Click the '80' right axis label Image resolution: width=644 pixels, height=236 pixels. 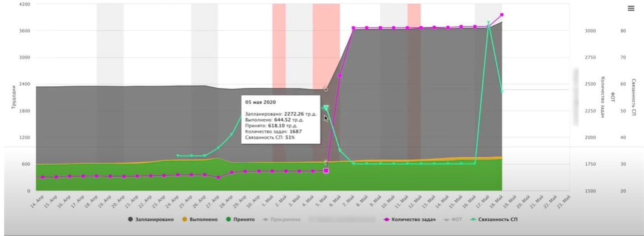click(623, 31)
